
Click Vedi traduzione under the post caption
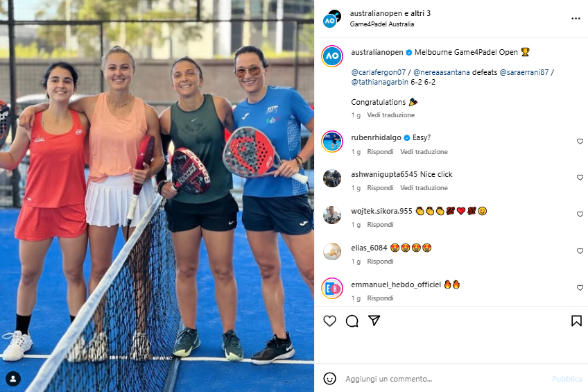tap(391, 114)
